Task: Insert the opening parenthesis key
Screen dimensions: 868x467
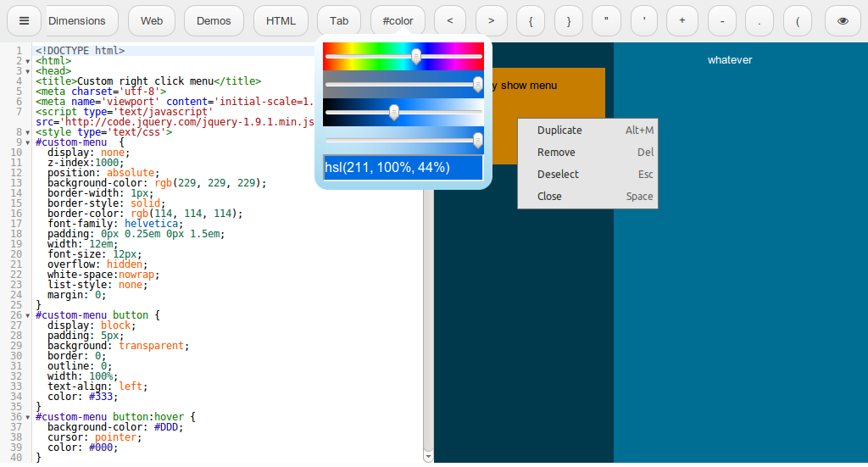Action: (798, 21)
